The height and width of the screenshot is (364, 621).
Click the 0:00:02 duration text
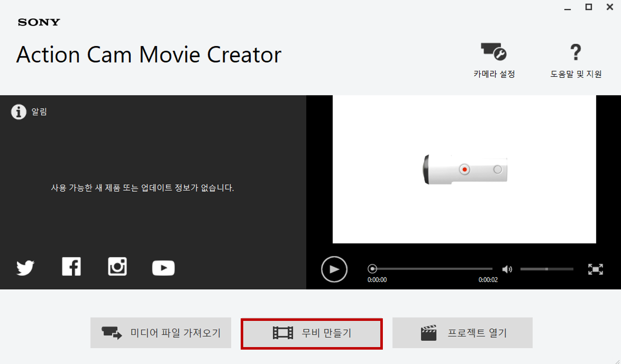(x=488, y=280)
